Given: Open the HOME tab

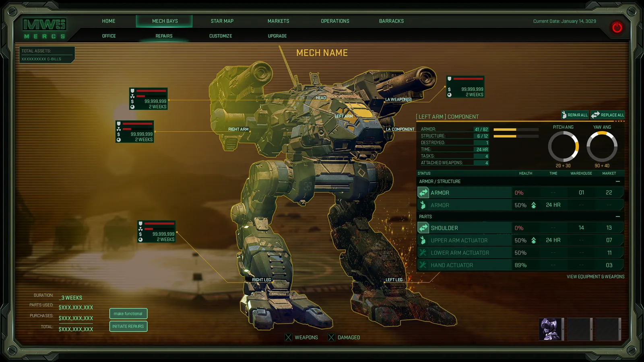Looking at the screenshot, I should click(x=109, y=21).
